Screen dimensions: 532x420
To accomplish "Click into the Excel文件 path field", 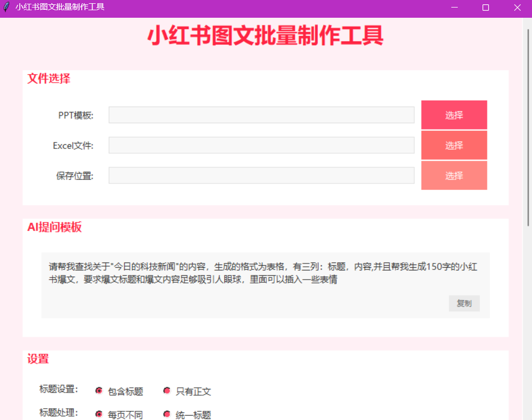I will [x=261, y=145].
